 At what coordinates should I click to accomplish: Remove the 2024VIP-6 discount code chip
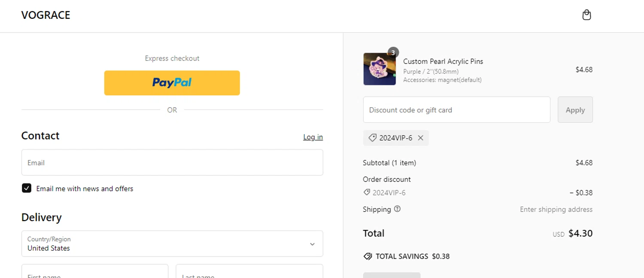click(421, 138)
